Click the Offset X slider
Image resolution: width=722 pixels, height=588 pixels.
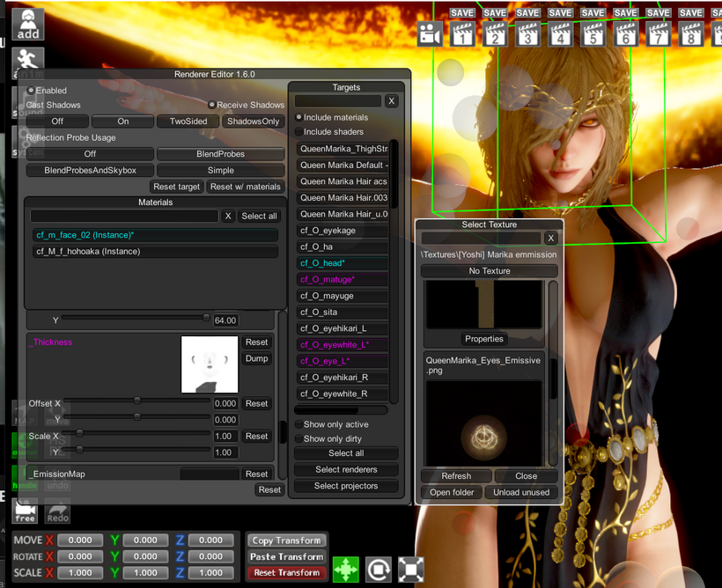point(136,401)
